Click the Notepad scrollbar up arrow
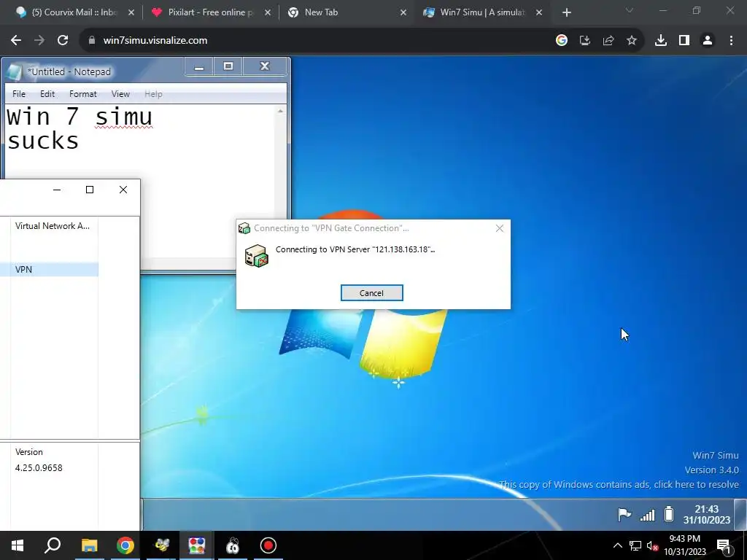This screenshot has height=560, width=747. (x=281, y=111)
